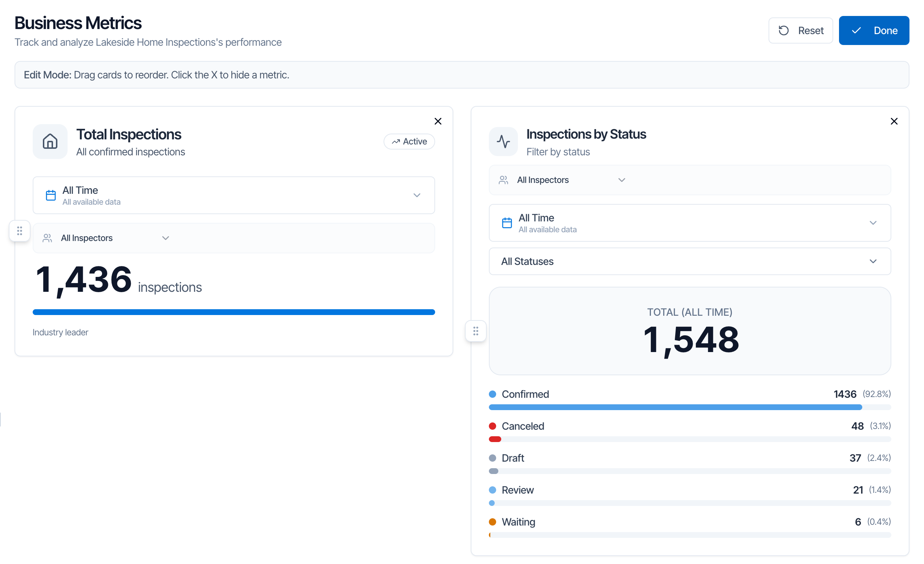Click the blue Total Inspections progress bar
This screenshot has height=564, width=924.
point(234,312)
